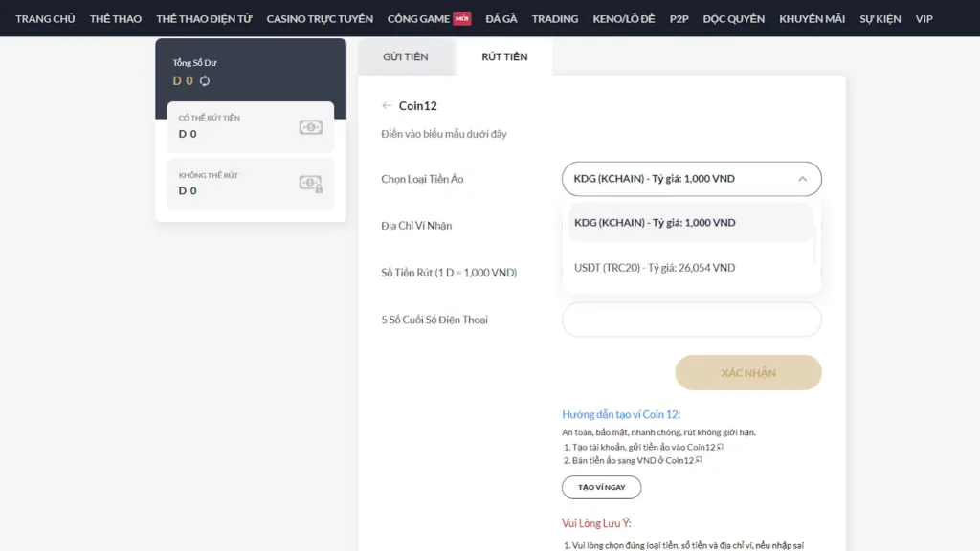
Task: Open external link icon after 'Bán tiền ảo sang VND'
Action: coord(699,460)
